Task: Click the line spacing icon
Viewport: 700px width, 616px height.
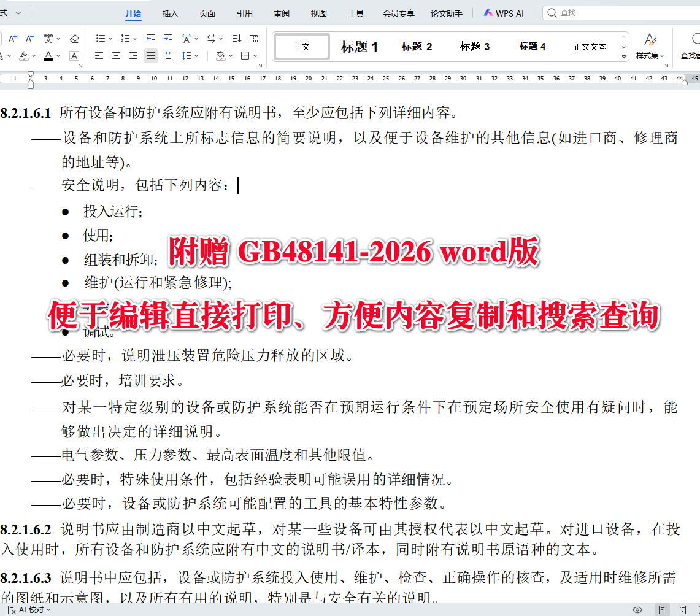Action: coord(186,56)
